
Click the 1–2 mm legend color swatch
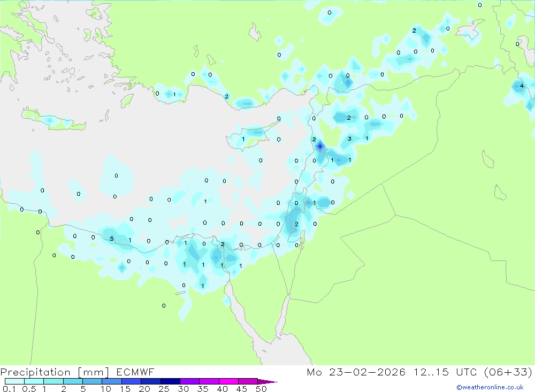coord(53,381)
